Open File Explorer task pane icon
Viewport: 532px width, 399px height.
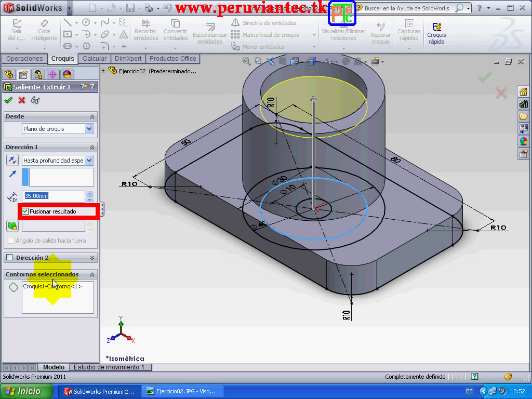pos(523,116)
